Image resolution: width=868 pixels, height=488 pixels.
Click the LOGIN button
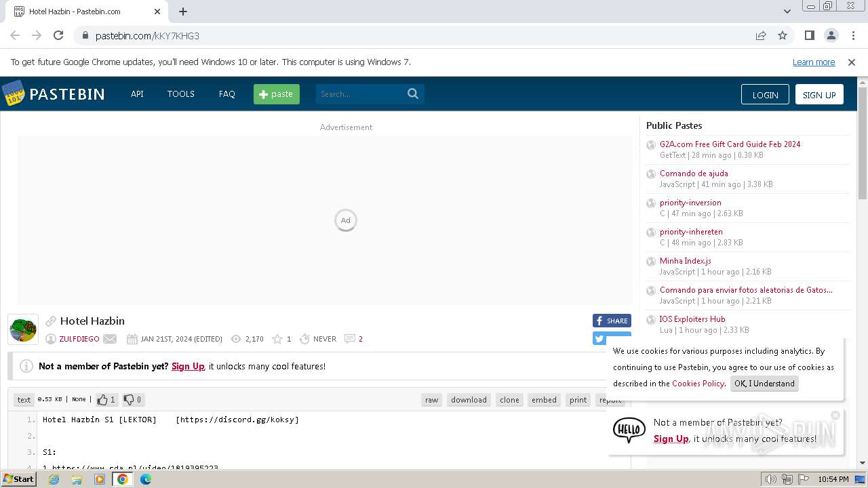tap(765, 95)
